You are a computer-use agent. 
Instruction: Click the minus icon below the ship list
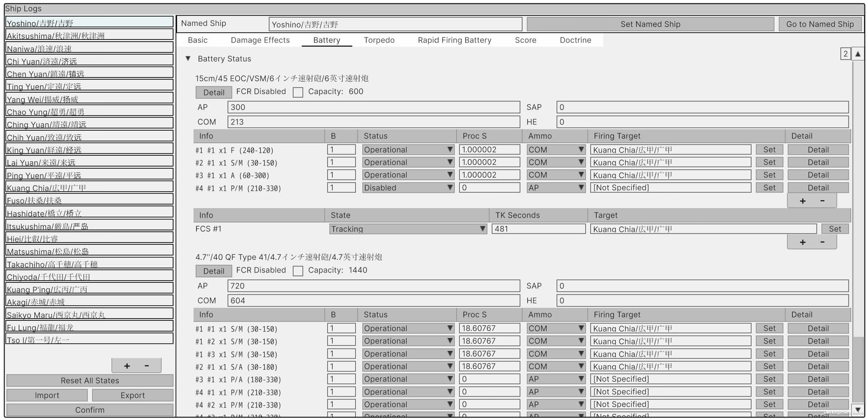pyautogui.click(x=146, y=366)
